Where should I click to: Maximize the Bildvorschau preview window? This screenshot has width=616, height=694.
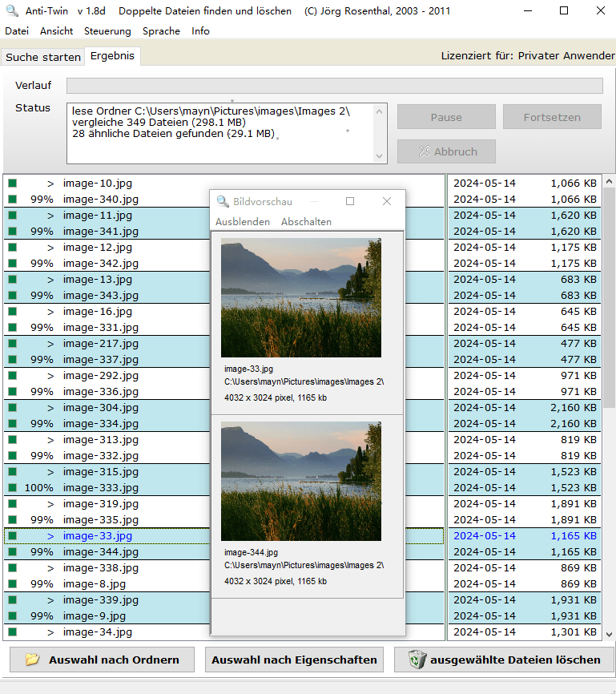click(x=350, y=202)
